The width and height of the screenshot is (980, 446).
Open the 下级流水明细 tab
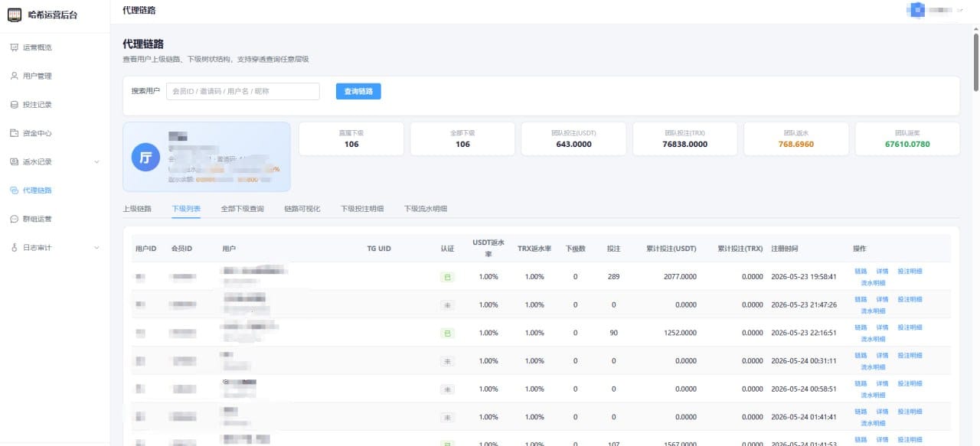coord(426,208)
